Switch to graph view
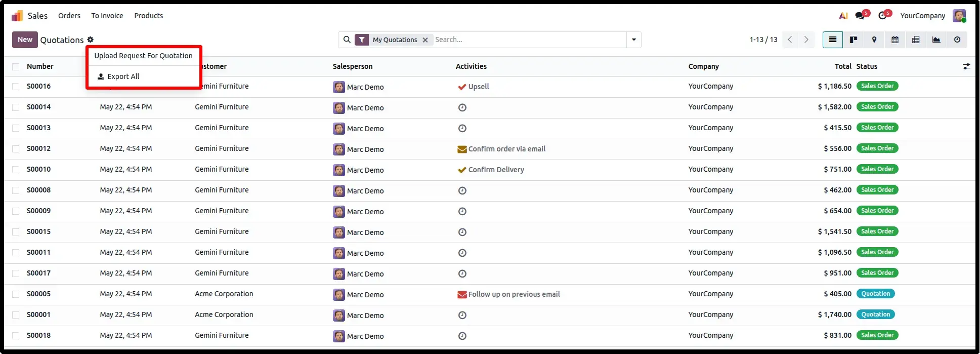The height and width of the screenshot is (354, 980). coord(936,40)
